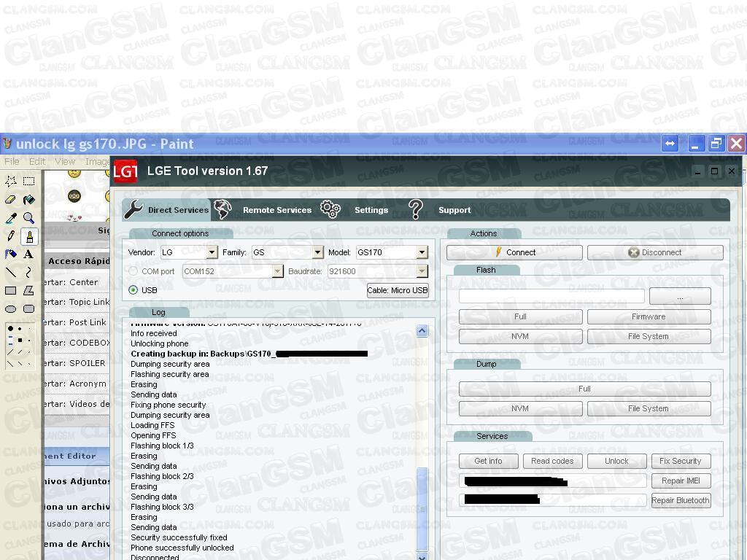
Task: Click the Full button under Flash
Action: (520, 316)
